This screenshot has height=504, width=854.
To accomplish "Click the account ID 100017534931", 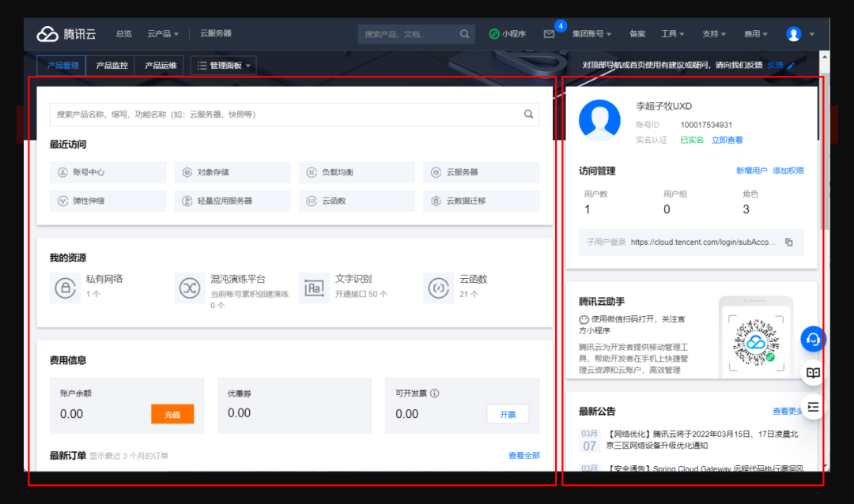I will 706,125.
